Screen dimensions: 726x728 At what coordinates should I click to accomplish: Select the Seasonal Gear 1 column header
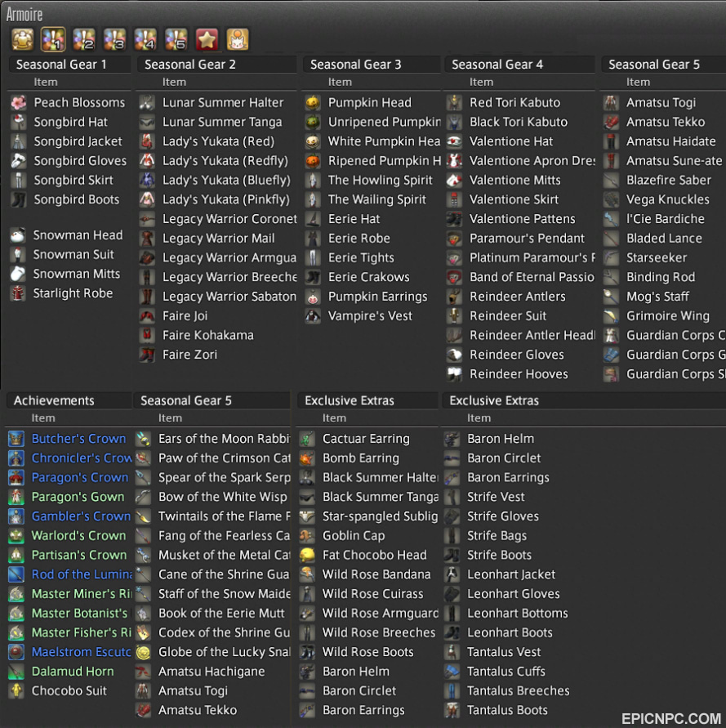click(x=69, y=65)
